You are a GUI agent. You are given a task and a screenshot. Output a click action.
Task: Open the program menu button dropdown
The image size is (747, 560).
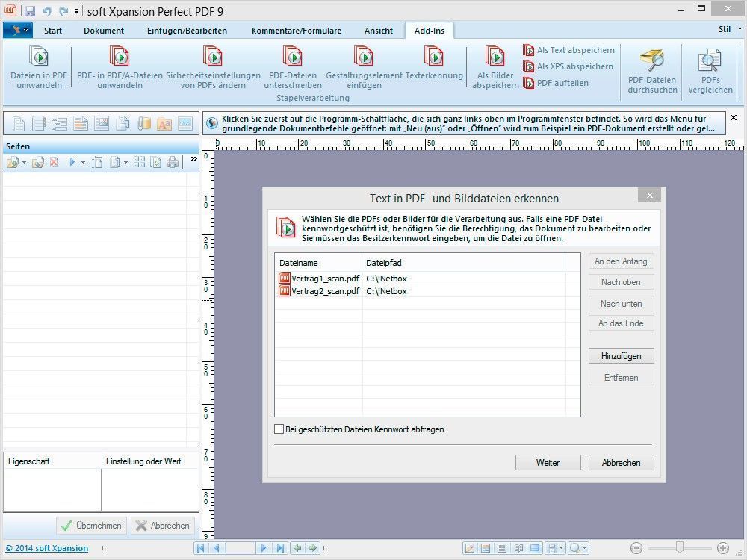point(18,30)
